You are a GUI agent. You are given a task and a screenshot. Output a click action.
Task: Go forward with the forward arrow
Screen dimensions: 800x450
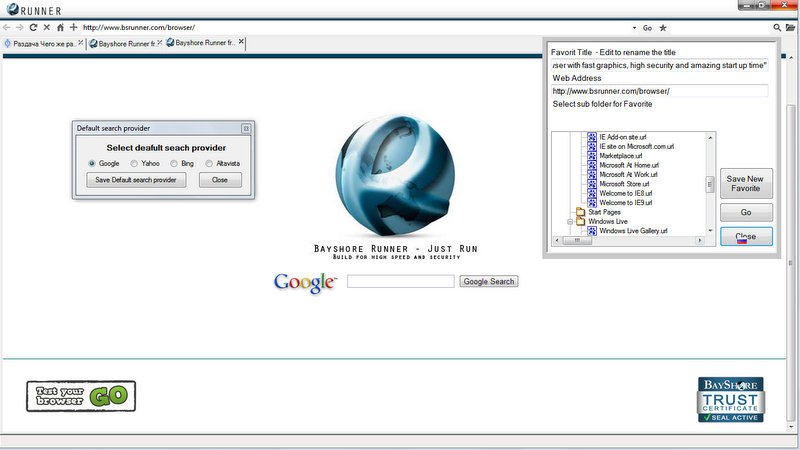(x=19, y=28)
